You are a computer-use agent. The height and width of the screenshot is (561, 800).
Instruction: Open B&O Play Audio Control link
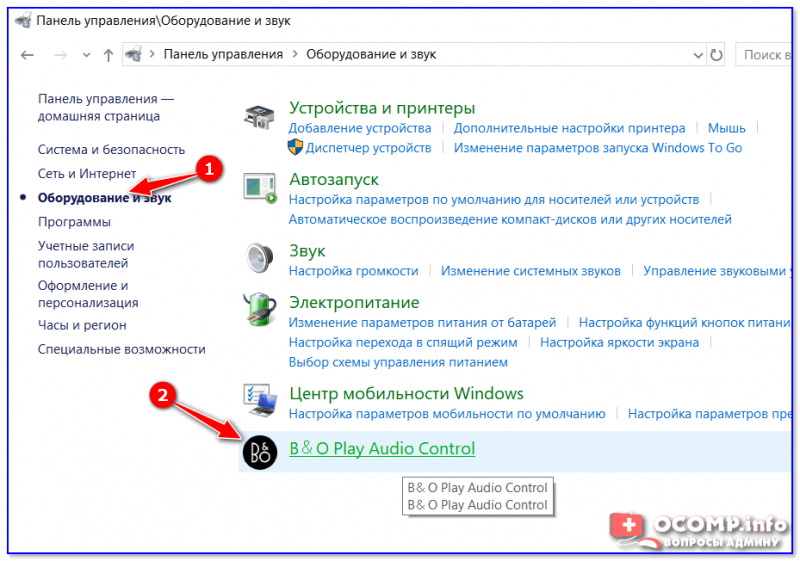coord(382,449)
